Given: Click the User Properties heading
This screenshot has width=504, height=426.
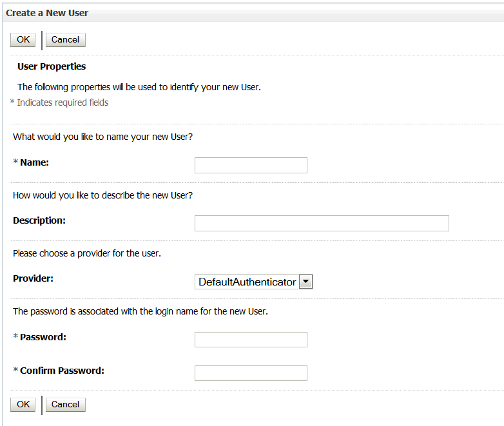Looking at the screenshot, I should coord(52,66).
